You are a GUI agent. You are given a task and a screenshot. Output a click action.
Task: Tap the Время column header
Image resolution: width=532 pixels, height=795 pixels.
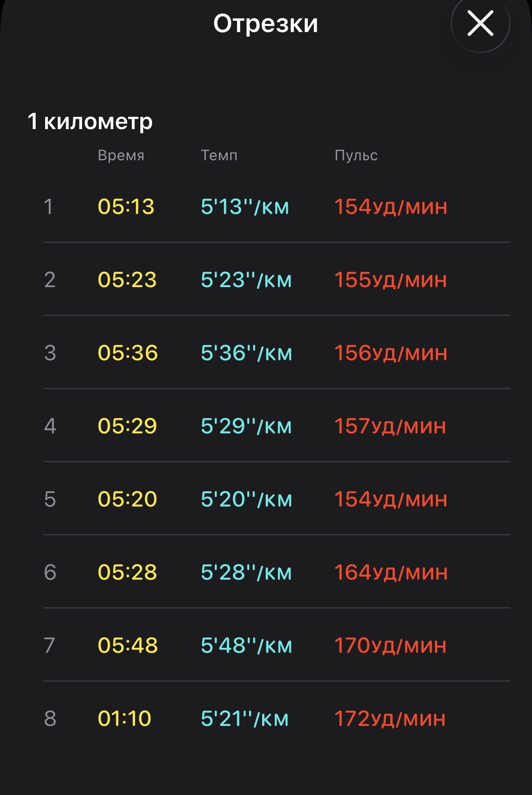121,155
